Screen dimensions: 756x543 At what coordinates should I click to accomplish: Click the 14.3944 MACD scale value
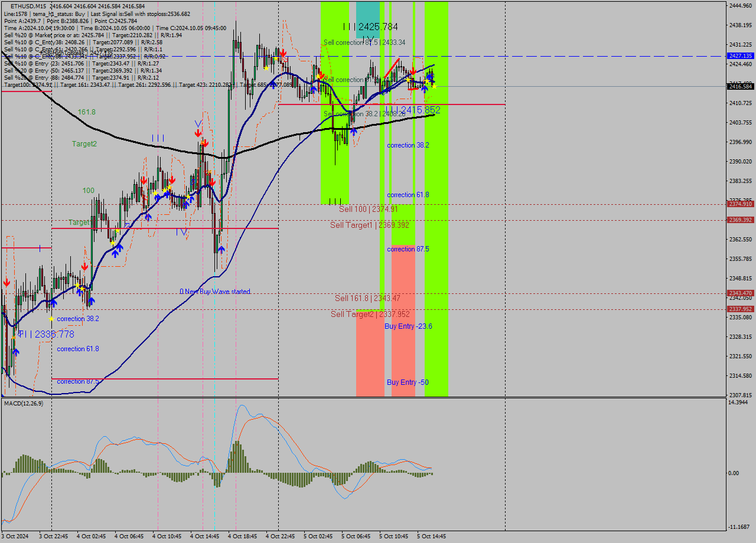point(739,403)
